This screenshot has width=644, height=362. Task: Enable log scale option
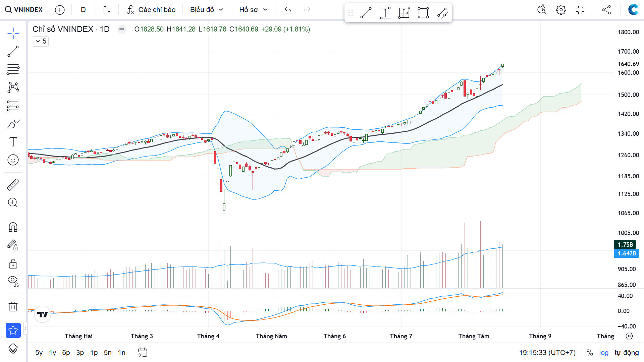(604, 353)
